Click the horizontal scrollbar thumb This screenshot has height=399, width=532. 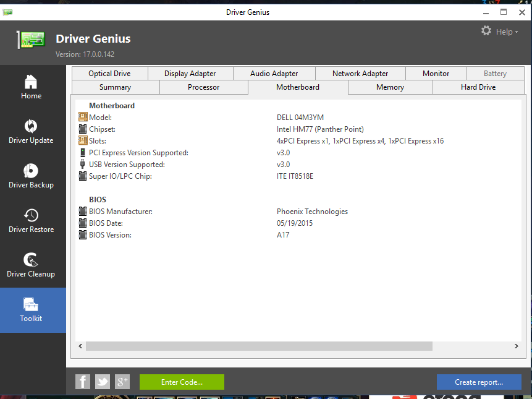tap(260, 346)
